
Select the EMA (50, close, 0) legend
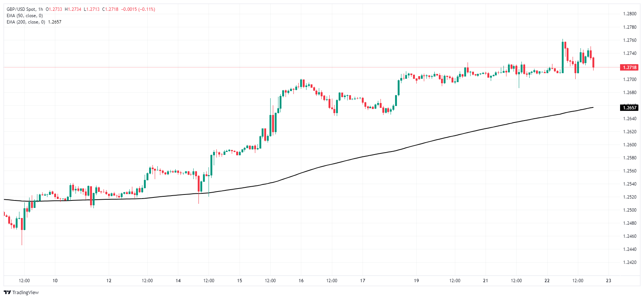pos(25,16)
